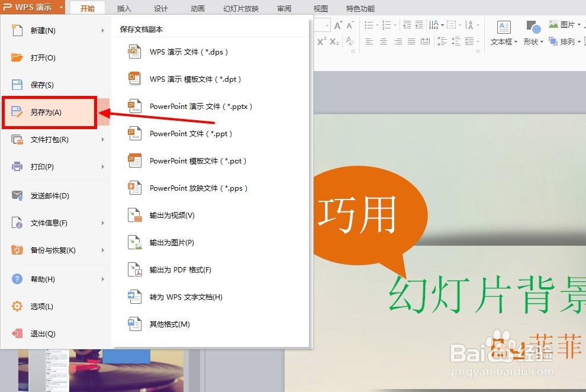Click the 备份与恢复(K) backup icon
The height and width of the screenshot is (392, 586).
17,250
